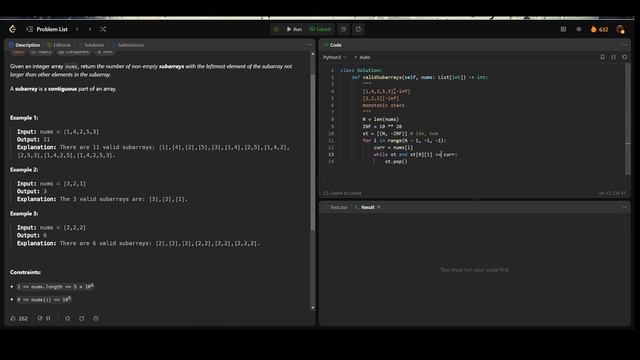This screenshot has height=360, width=640.
Task: Expand the Topics tag
Action: click(41, 52)
